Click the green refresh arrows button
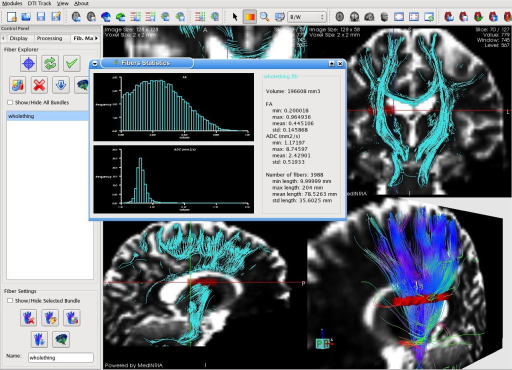This screenshot has height=370, width=512. pos(50,63)
